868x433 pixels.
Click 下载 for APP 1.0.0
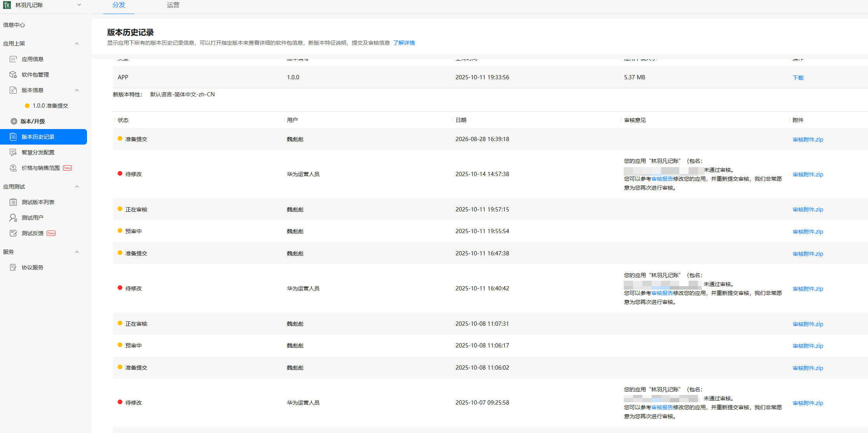click(798, 78)
